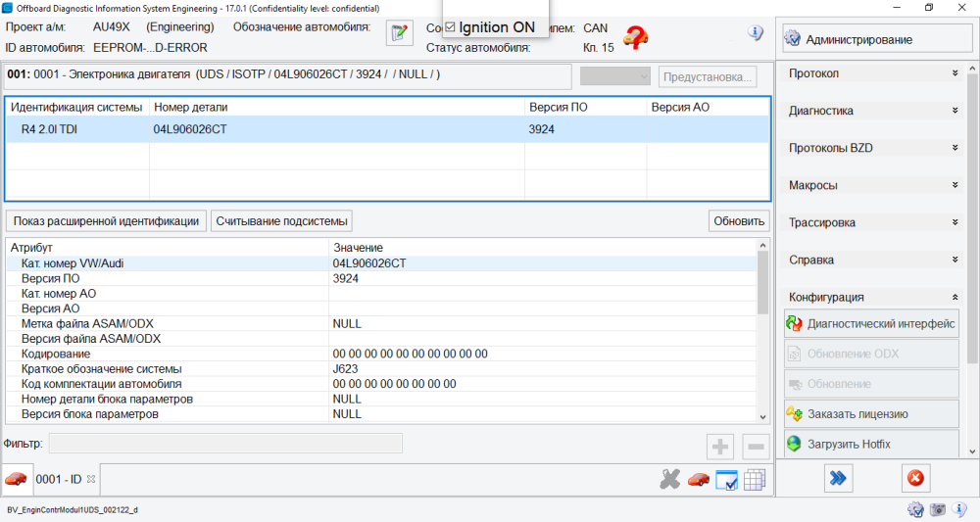980x522 pixels.
Task: Click the Диагностический интерфейс button label
Action: point(881,323)
